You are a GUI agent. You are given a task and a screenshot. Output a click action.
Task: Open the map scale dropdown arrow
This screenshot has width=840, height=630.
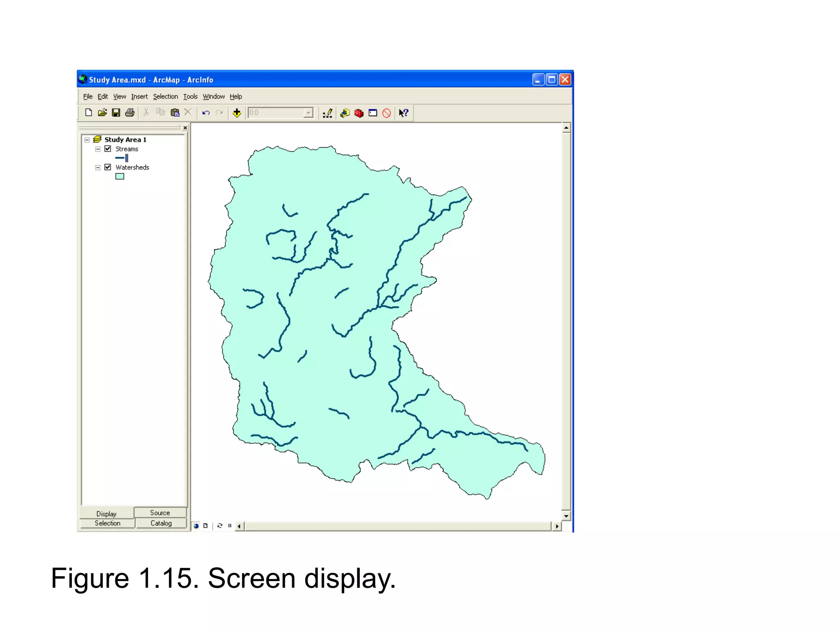(308, 113)
